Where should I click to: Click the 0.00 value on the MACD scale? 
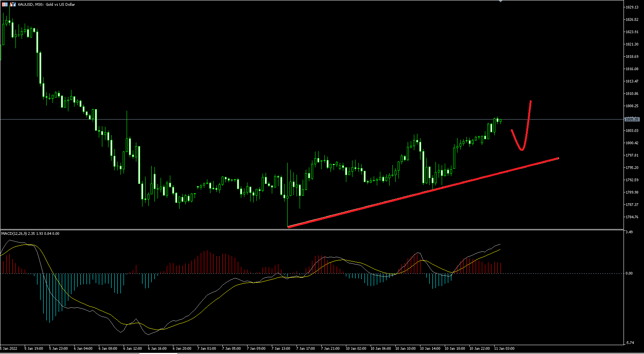(x=629, y=273)
